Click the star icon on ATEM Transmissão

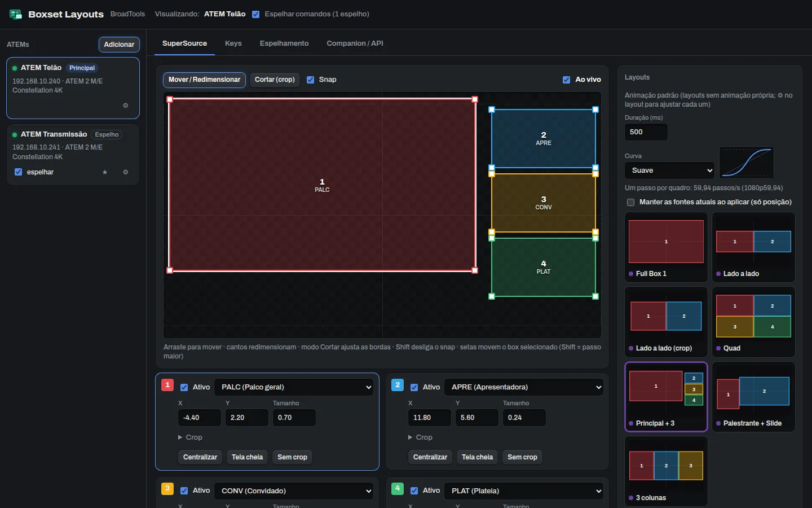105,172
